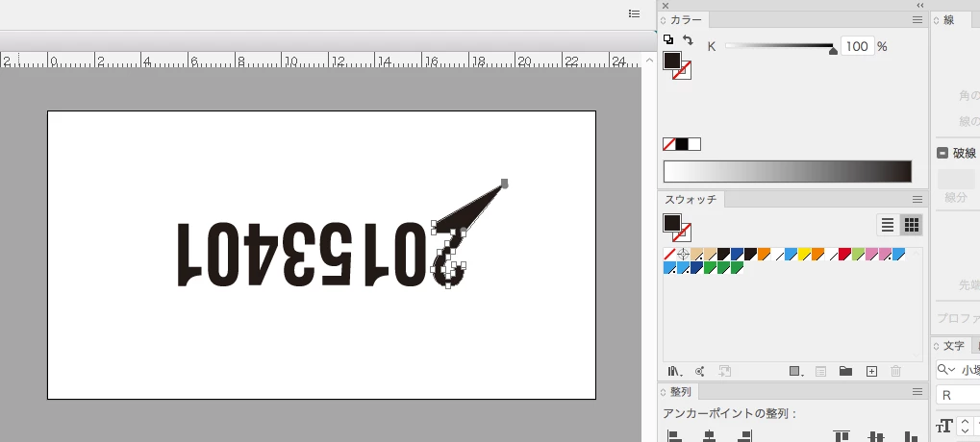
Task: Select the gray anchor point at path tip
Action: click(504, 183)
